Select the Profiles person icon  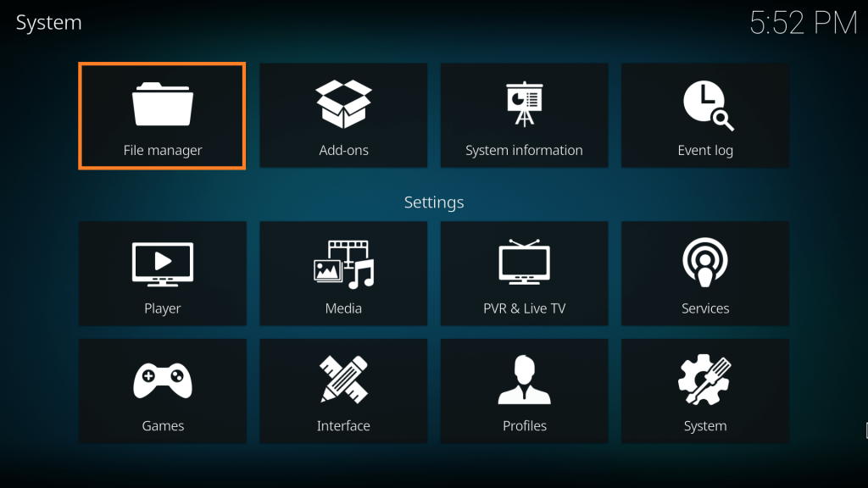tap(524, 380)
